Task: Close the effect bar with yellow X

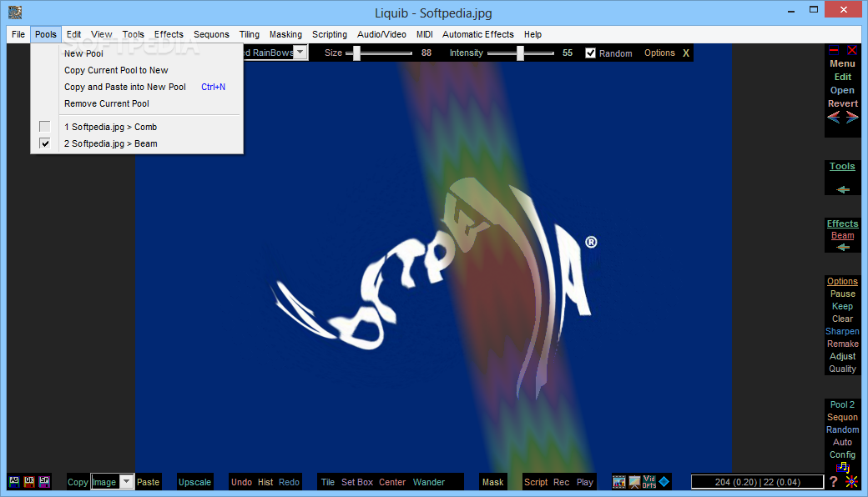Action: (686, 53)
